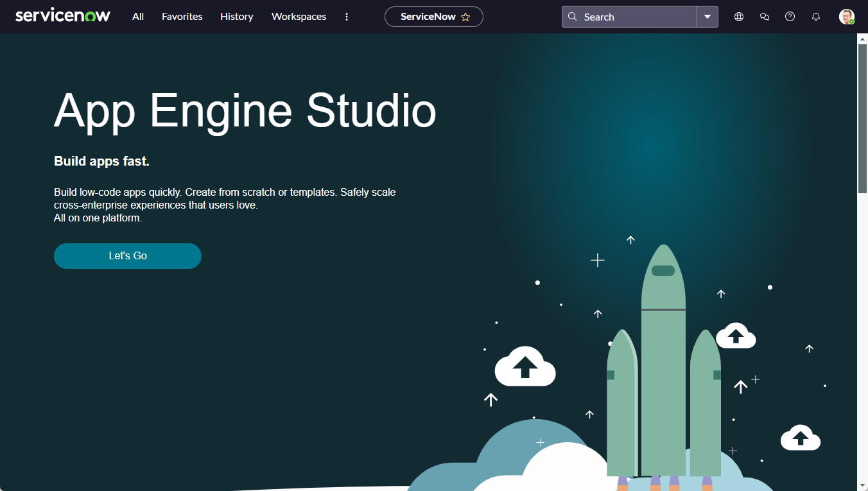Click the magnifier icon in the search box
This screenshot has width=868, height=491.
pyautogui.click(x=573, y=17)
